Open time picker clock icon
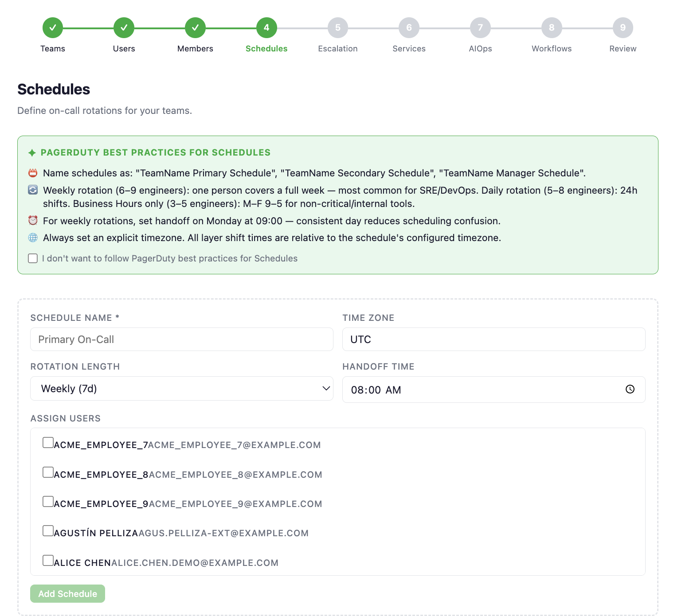Screen dimensions: 674x616 click(x=630, y=389)
